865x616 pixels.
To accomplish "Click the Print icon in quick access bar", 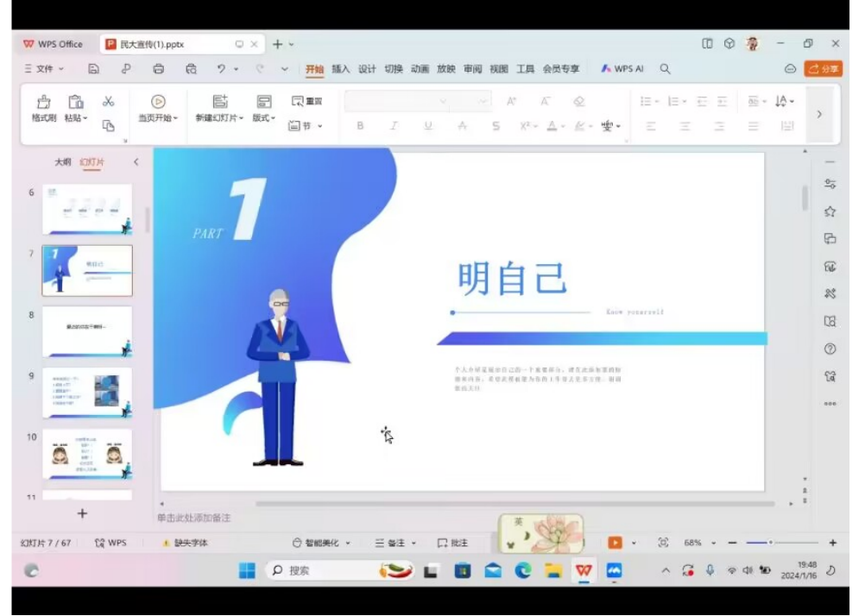I will pyautogui.click(x=158, y=69).
